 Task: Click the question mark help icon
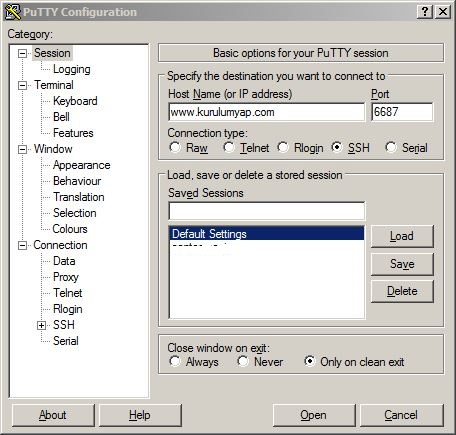[x=425, y=12]
